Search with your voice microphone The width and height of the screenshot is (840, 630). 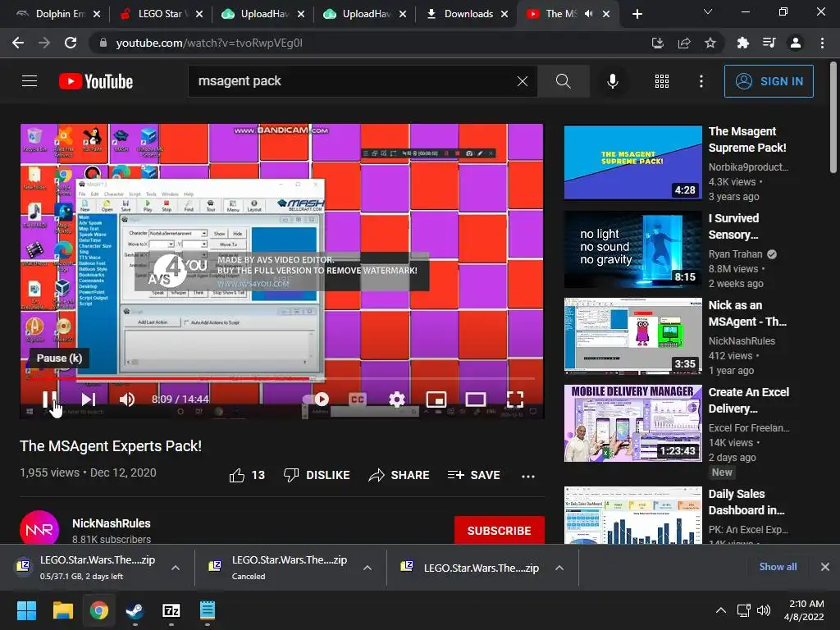click(612, 81)
